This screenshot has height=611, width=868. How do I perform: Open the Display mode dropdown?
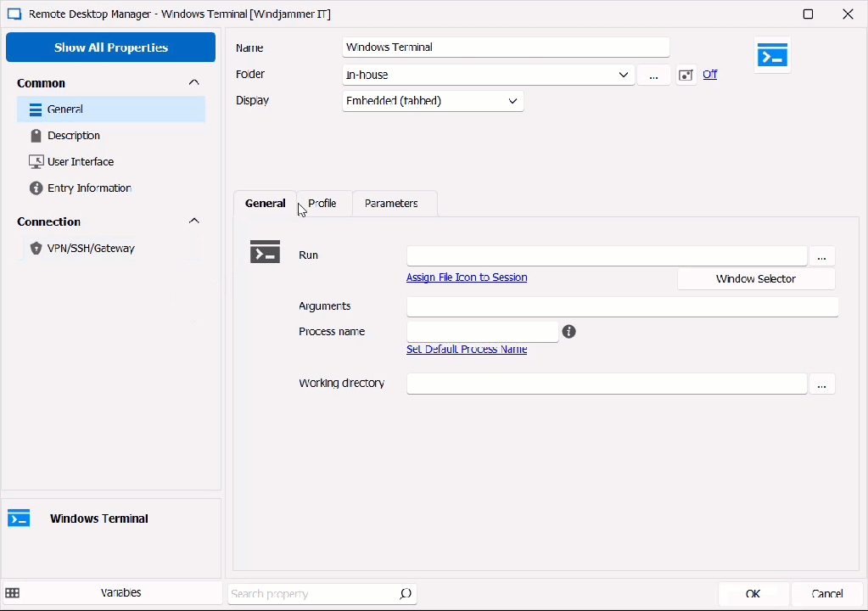pos(512,101)
